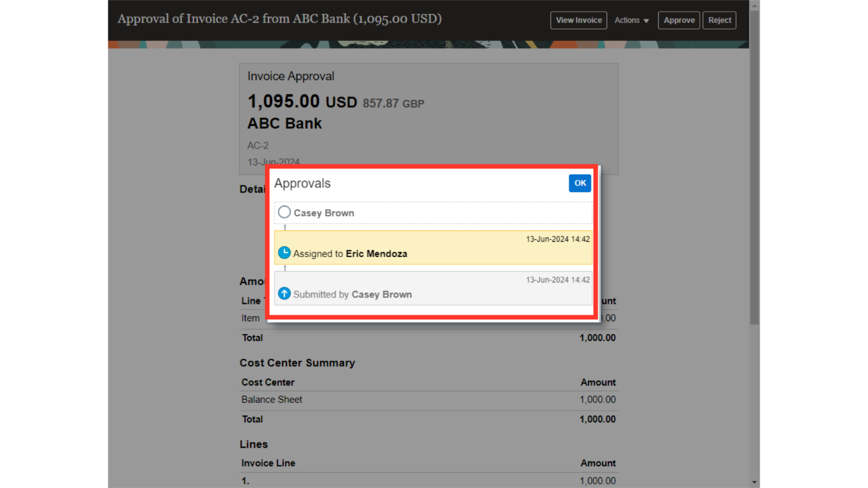Click the scrollbar down arrow
Screen dimensions: 868x488
click(755, 483)
